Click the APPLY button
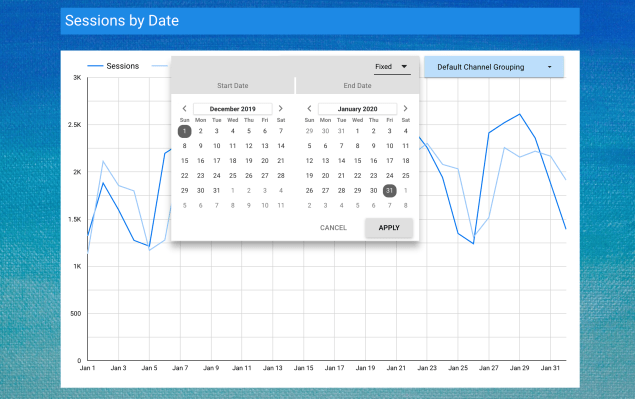Viewport: 635px width, 399px height. pyautogui.click(x=389, y=228)
